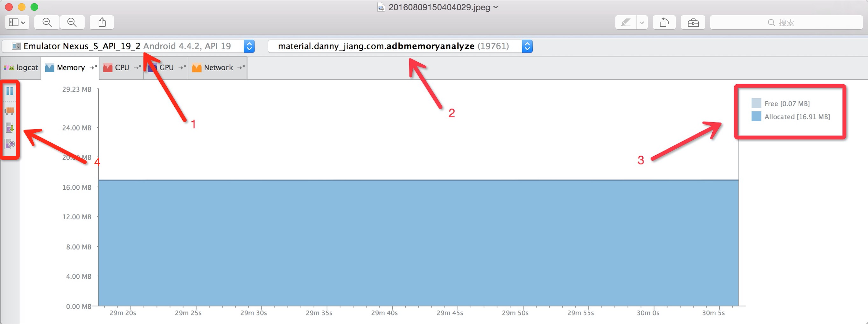Click the 24.00 MB axis label
868x324 pixels.
(x=77, y=128)
